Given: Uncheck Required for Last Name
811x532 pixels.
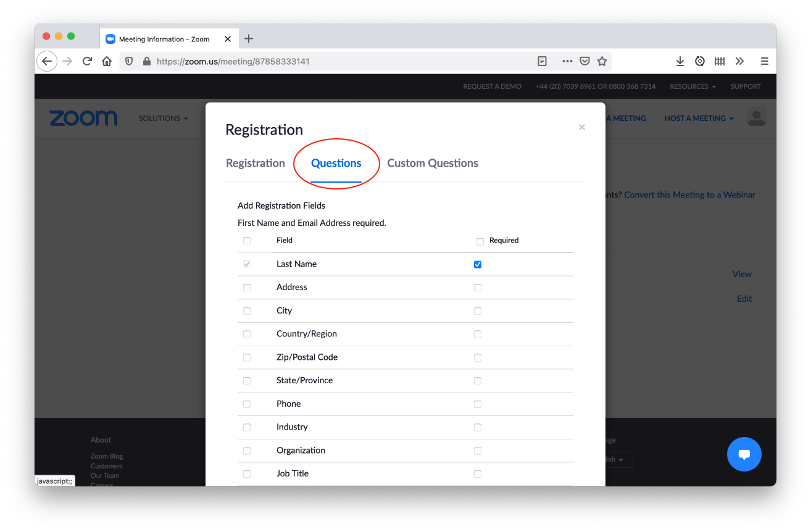Looking at the screenshot, I should pos(478,265).
